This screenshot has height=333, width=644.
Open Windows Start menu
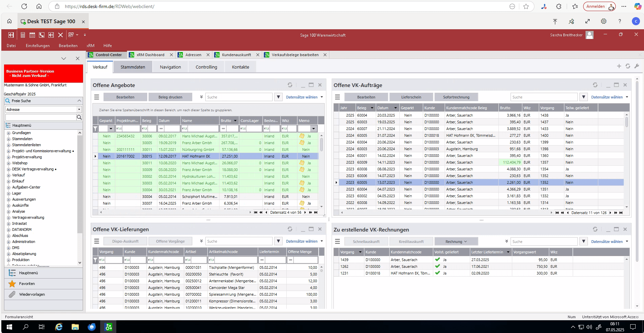pyautogui.click(x=9, y=327)
